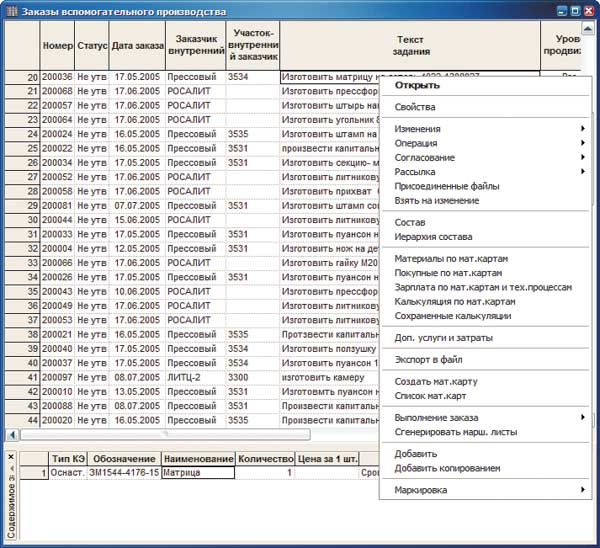Image resolution: width=600 pixels, height=548 pixels.
Task: Click order number 200097 cell
Action: click(57, 377)
